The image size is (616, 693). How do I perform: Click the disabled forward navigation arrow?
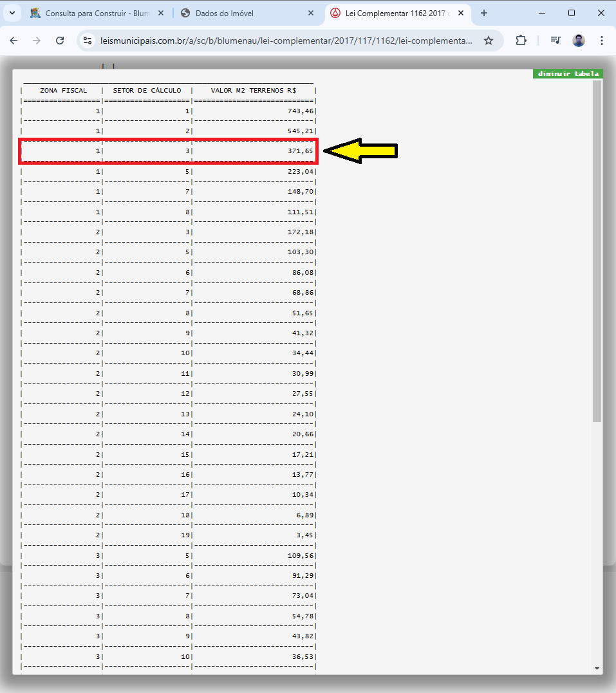[x=37, y=41]
